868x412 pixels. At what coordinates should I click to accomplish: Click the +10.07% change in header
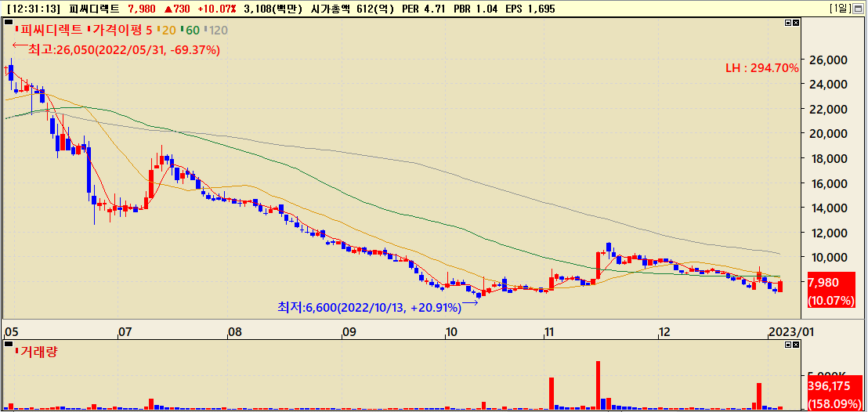(x=217, y=9)
